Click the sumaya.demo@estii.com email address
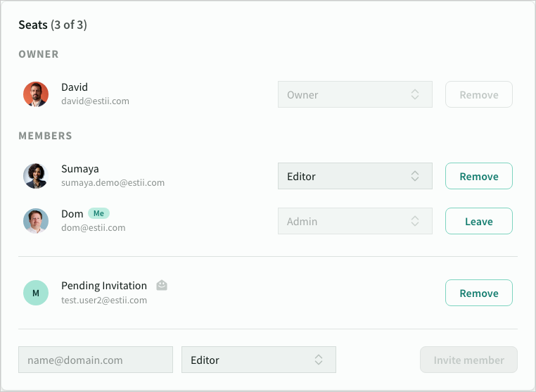Viewport: 536px width, 392px height. coord(113,183)
